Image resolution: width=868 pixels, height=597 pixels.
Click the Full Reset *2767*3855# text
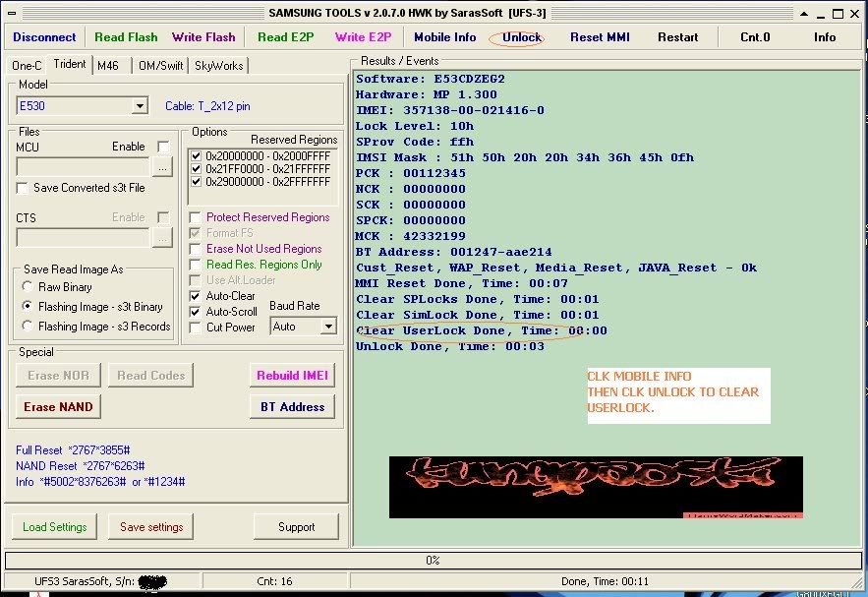coord(73,450)
